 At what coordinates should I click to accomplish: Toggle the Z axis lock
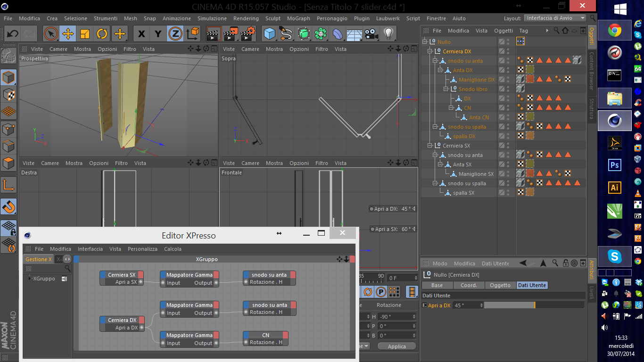click(175, 33)
